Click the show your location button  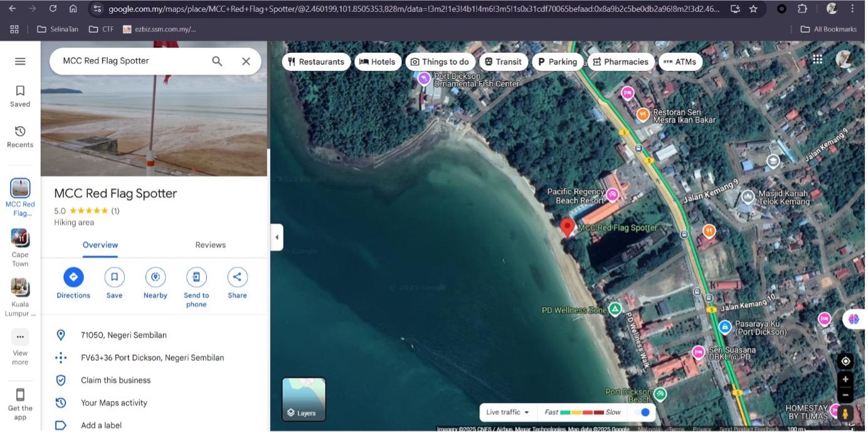tap(845, 361)
